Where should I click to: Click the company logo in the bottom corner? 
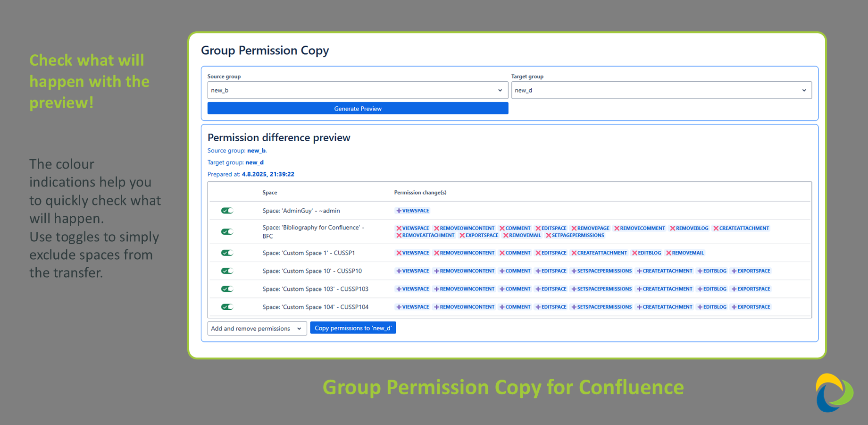pos(834,393)
